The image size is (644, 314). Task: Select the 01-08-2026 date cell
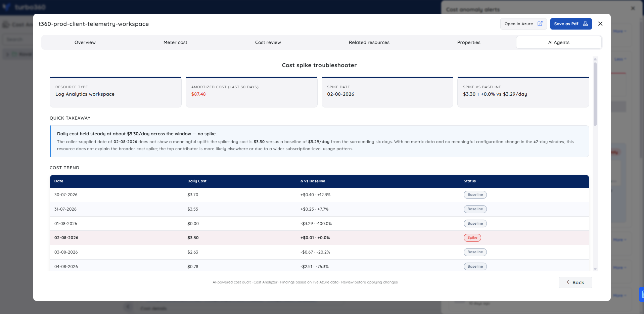[66, 224]
